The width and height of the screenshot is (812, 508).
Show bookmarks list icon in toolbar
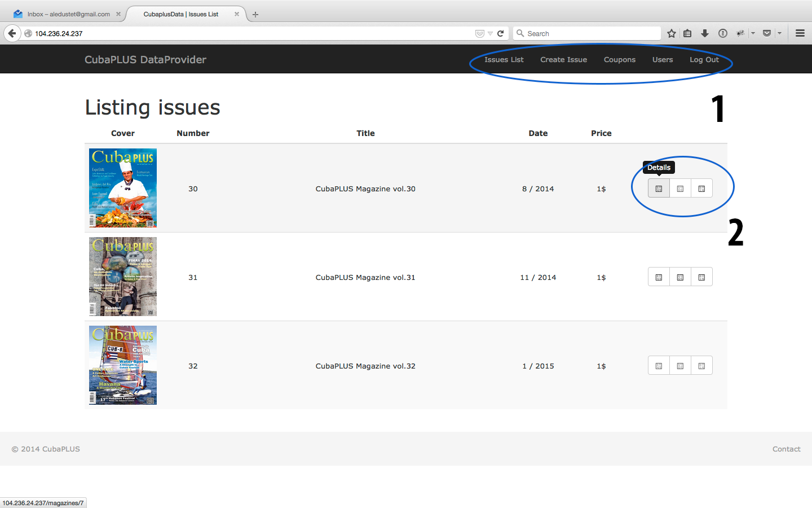click(687, 33)
